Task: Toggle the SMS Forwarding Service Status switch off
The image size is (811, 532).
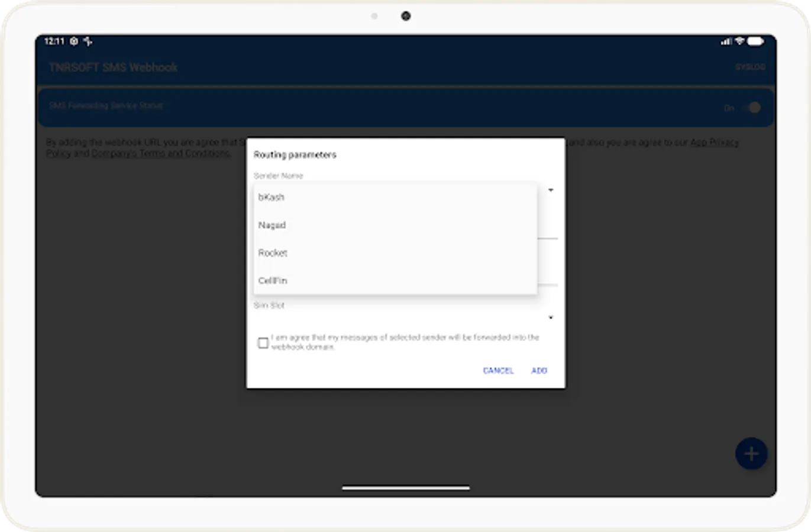Action: 752,106
